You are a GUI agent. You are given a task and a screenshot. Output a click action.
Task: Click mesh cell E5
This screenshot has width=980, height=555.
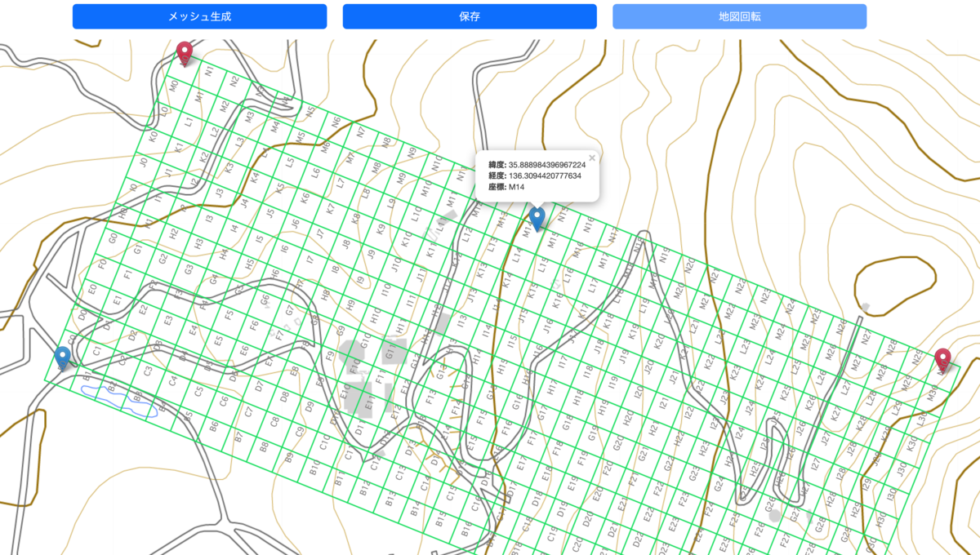coord(218,340)
